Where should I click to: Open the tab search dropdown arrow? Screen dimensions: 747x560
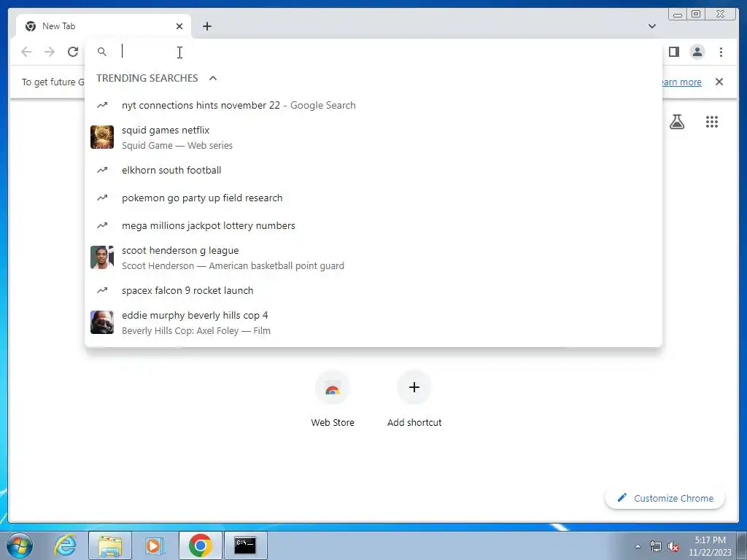click(x=652, y=26)
